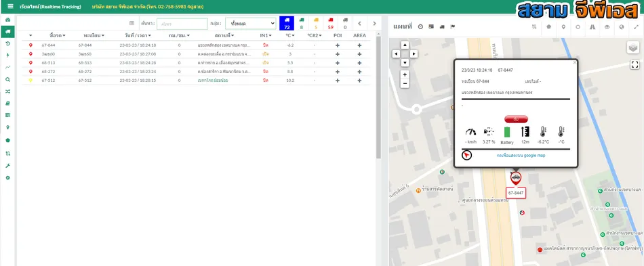Click the globe icon in map toolbar
644x266 pixels.
point(622,26)
